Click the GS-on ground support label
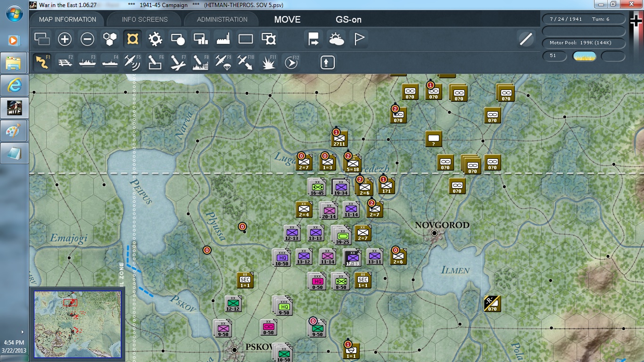The image size is (644, 362). pyautogui.click(x=349, y=20)
